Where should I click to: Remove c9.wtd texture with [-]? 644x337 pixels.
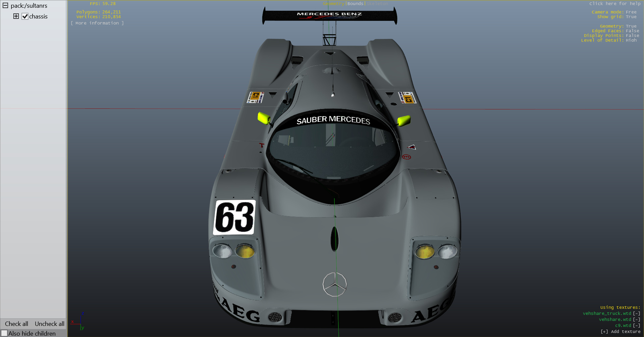636,325
